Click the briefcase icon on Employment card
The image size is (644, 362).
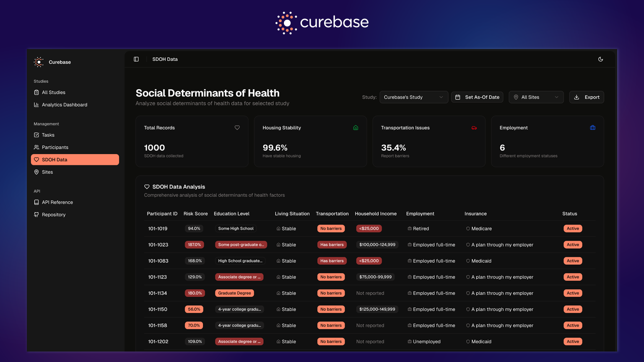[592, 128]
